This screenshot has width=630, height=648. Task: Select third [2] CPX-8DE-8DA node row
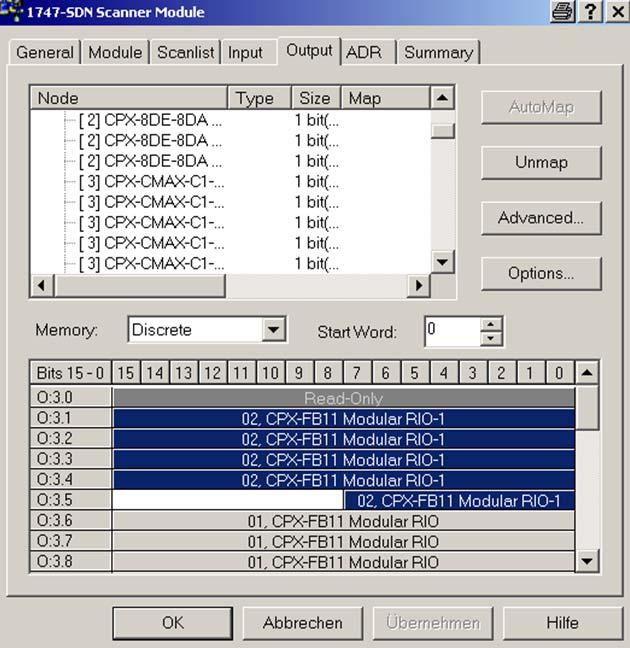tap(150, 161)
